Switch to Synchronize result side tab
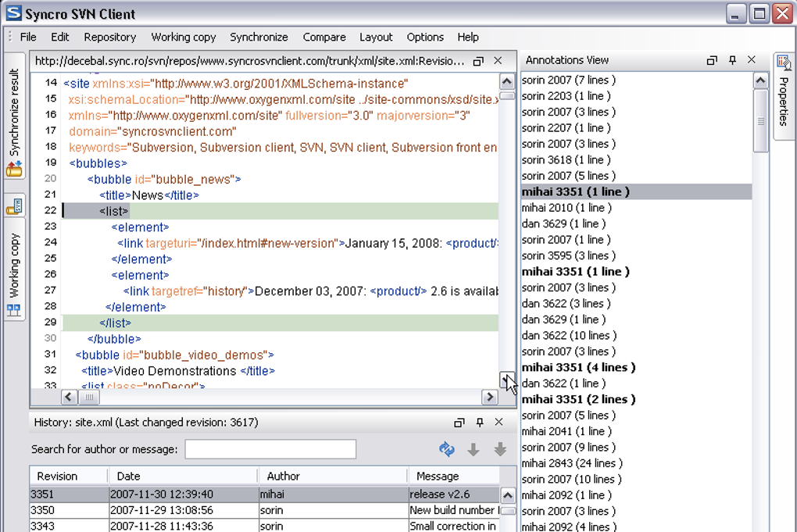The height and width of the screenshot is (532, 797). (x=14, y=121)
